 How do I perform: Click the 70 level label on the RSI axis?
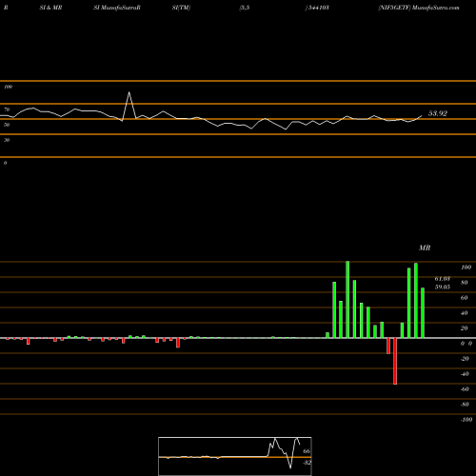pos(7,109)
